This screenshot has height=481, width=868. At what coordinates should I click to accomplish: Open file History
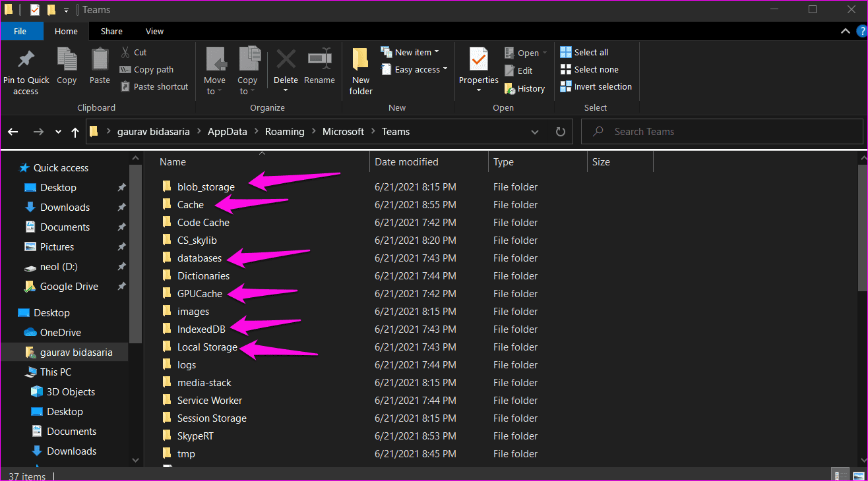point(524,88)
